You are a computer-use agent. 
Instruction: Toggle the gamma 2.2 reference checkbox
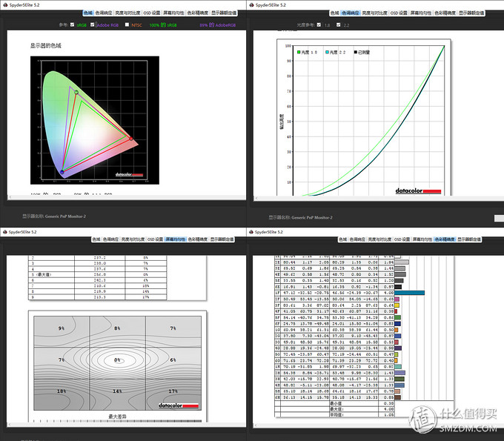pyautogui.click(x=339, y=24)
